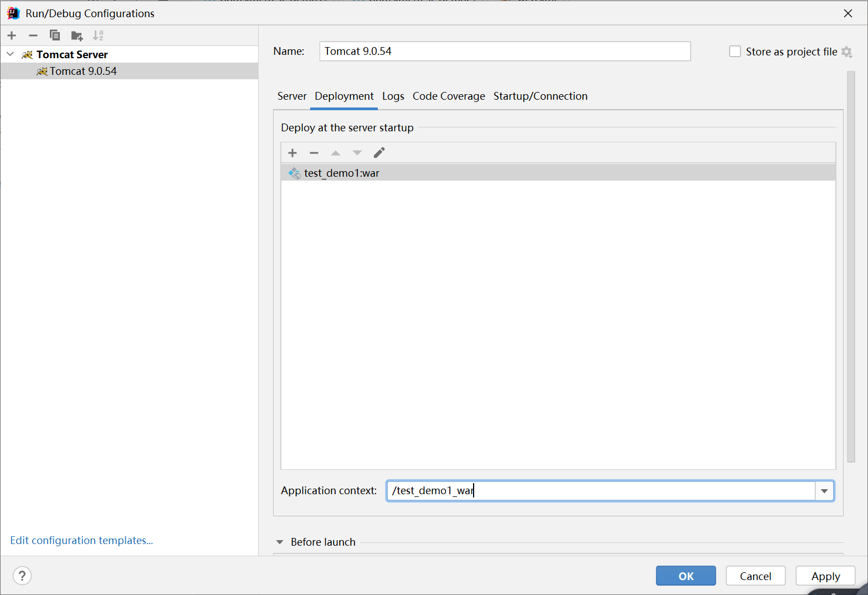
Task: Remove the selected deployment artifact
Action: (314, 153)
